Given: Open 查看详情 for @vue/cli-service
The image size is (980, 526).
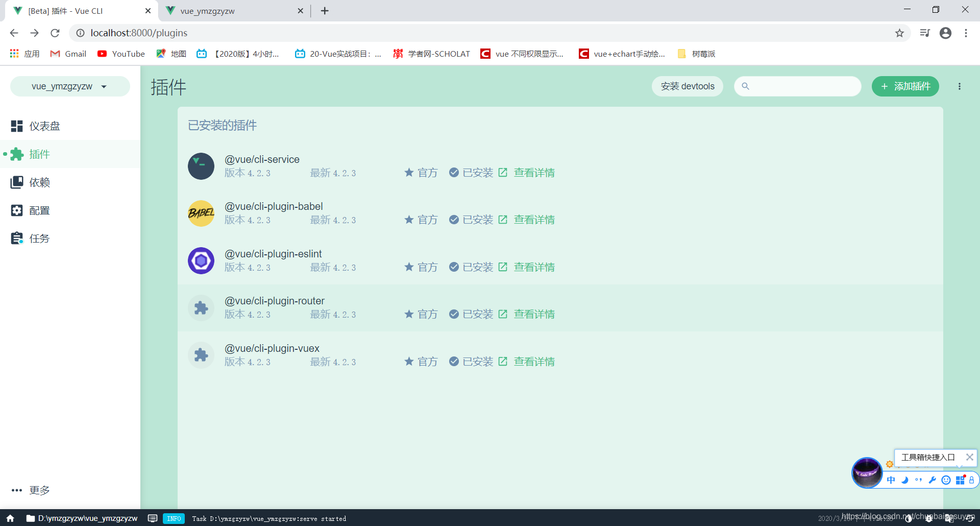Looking at the screenshot, I should (x=527, y=173).
